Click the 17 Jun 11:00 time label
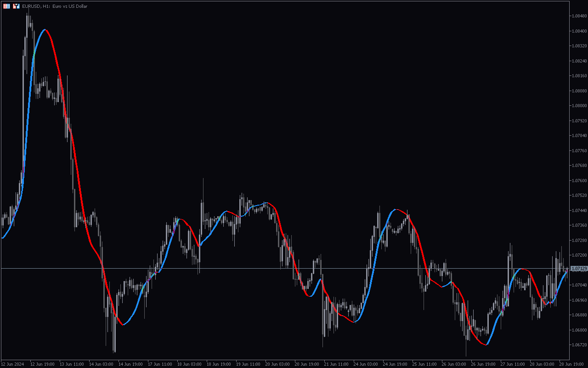The width and height of the screenshot is (588, 368). coord(160,364)
